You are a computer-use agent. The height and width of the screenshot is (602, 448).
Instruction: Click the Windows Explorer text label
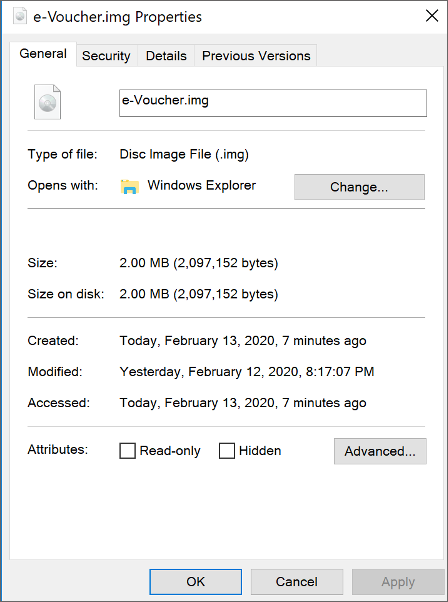[x=202, y=185]
